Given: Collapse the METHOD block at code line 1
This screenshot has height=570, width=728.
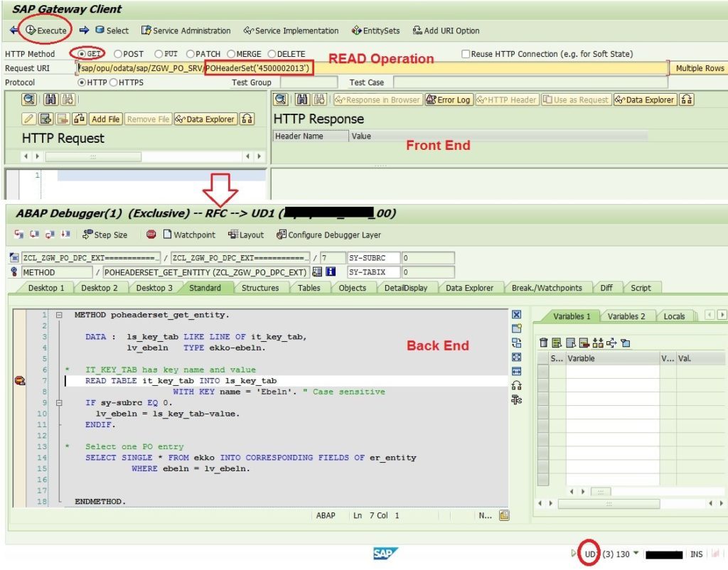Looking at the screenshot, I should click(x=59, y=315).
